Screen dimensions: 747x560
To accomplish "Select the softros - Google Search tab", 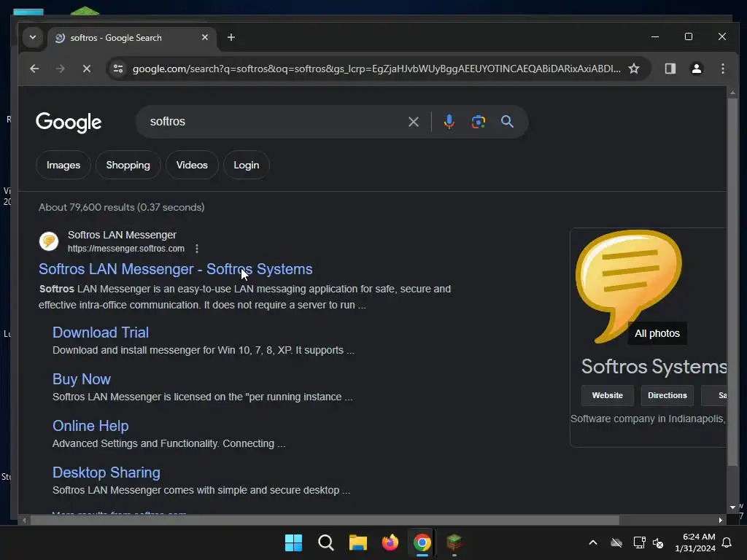I will coord(133,38).
